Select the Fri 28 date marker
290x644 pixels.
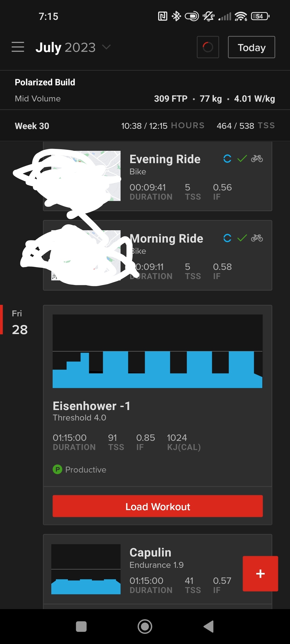click(x=20, y=322)
